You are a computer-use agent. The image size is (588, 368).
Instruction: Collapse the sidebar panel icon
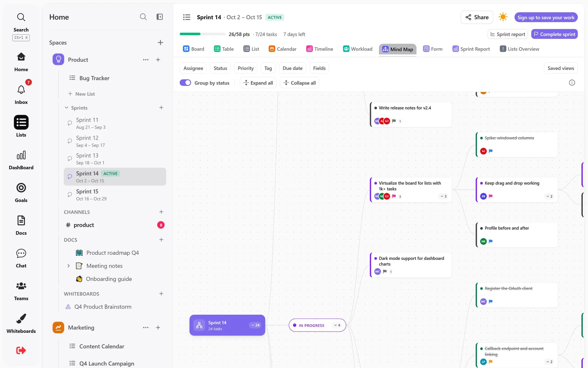pyautogui.click(x=160, y=17)
